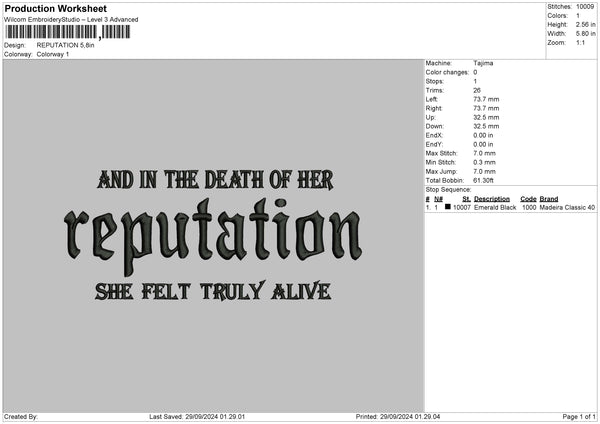The width and height of the screenshot is (600, 424).
Task: Click the 'Madeira Classic 40' brand cell
Action: coord(567,207)
